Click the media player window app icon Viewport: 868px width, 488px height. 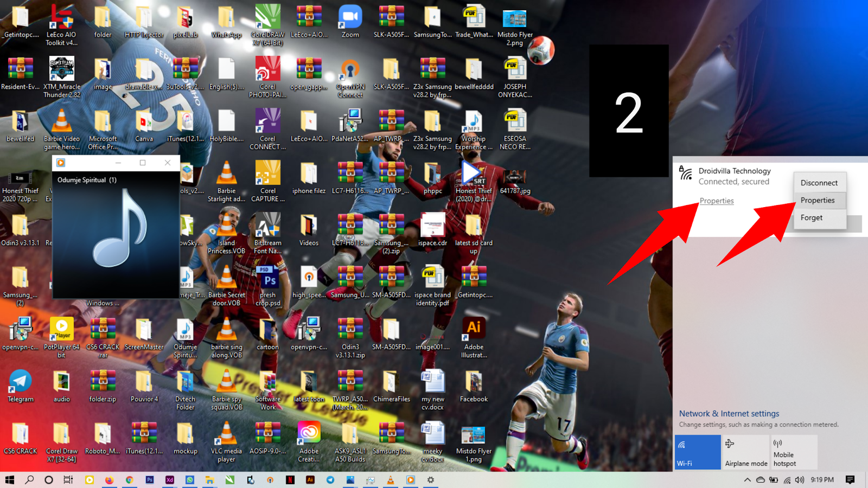(x=61, y=163)
